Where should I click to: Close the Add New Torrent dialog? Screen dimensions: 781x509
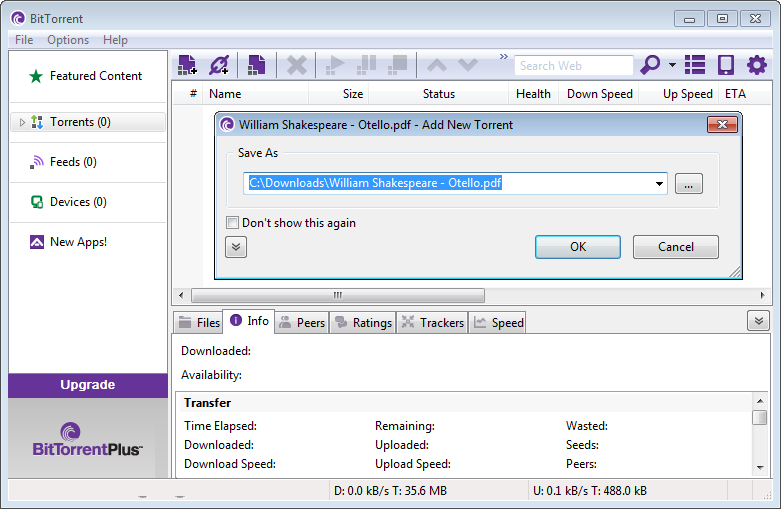(x=722, y=125)
